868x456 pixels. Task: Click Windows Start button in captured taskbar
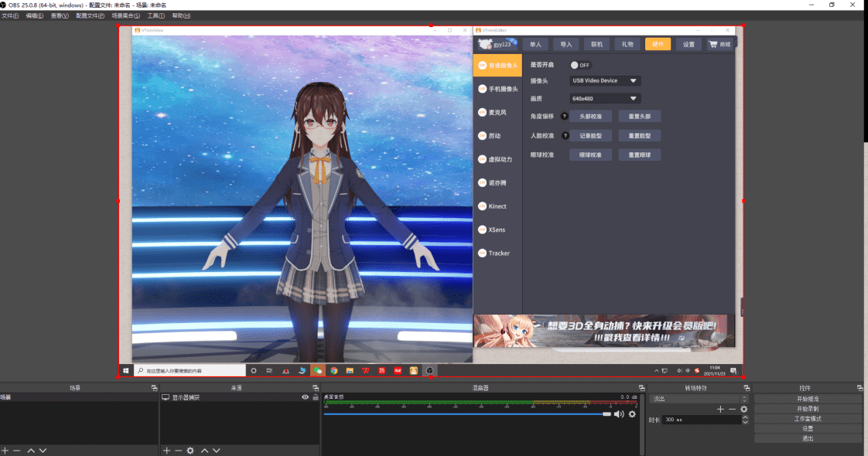click(125, 371)
